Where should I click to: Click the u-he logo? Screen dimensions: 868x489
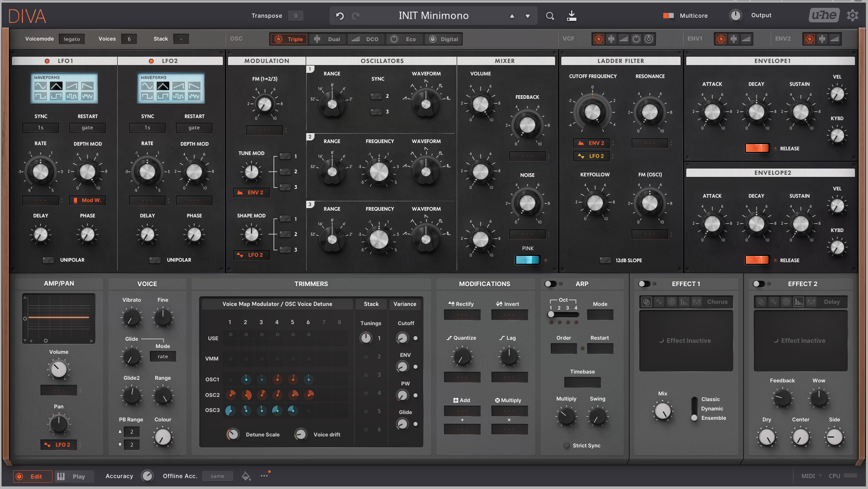[824, 15]
